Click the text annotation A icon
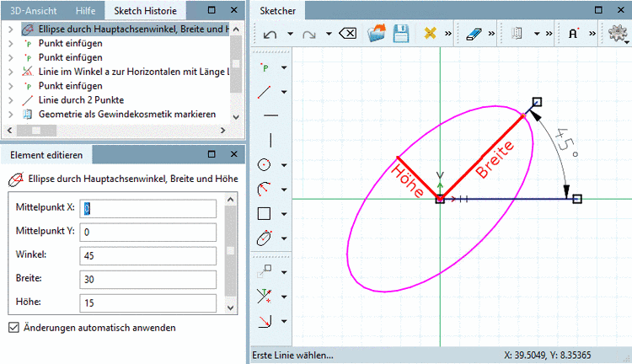Screen dimensions: 632x364 point(573,34)
